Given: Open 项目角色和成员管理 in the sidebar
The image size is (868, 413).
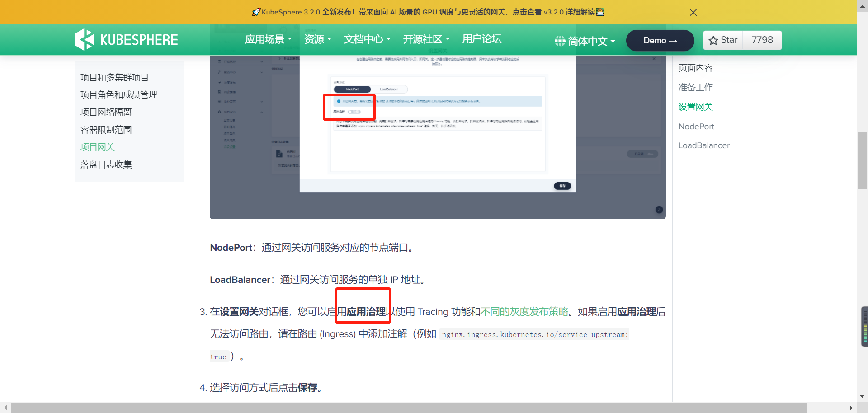Looking at the screenshot, I should coord(119,94).
